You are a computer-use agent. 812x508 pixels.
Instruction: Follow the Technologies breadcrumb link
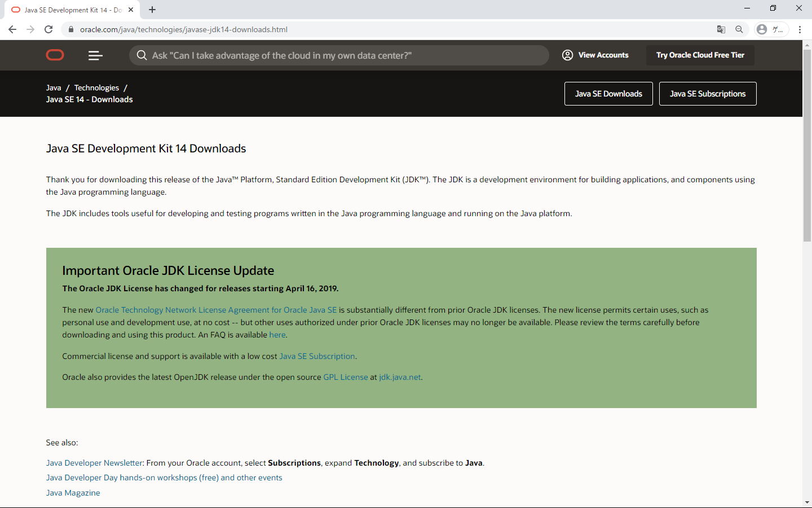(96, 87)
